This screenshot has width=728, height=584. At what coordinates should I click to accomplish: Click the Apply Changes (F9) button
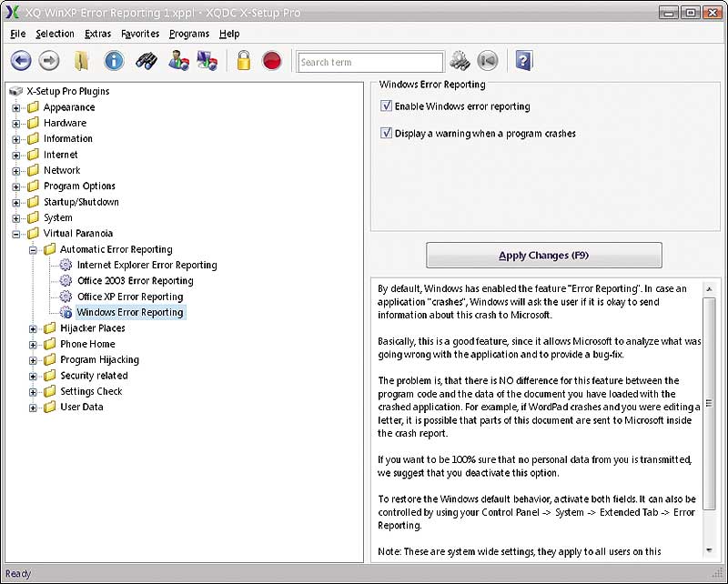(543, 255)
